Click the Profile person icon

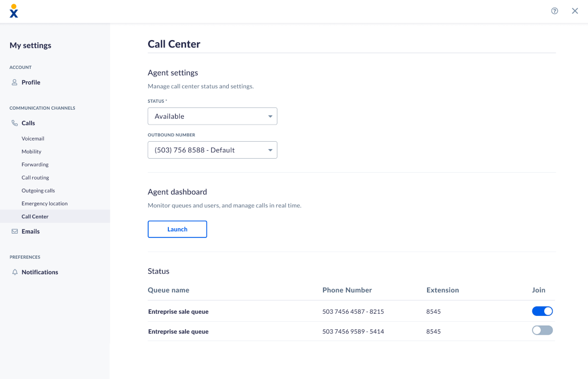pyautogui.click(x=14, y=82)
